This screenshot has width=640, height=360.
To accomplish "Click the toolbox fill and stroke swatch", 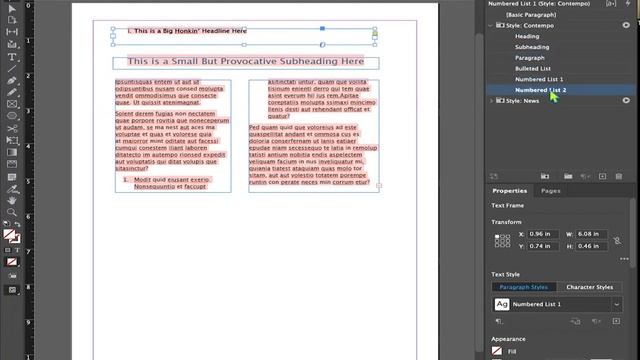I will 11,236.
